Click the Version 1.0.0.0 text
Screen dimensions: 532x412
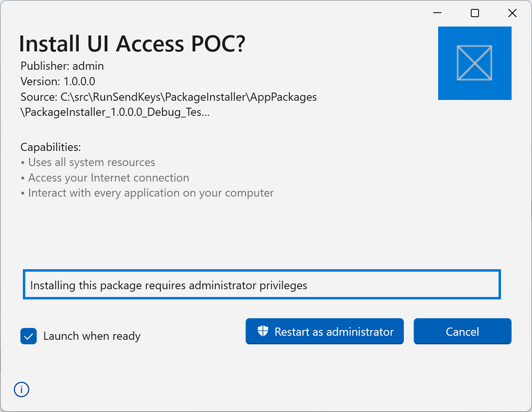pyautogui.click(x=58, y=82)
